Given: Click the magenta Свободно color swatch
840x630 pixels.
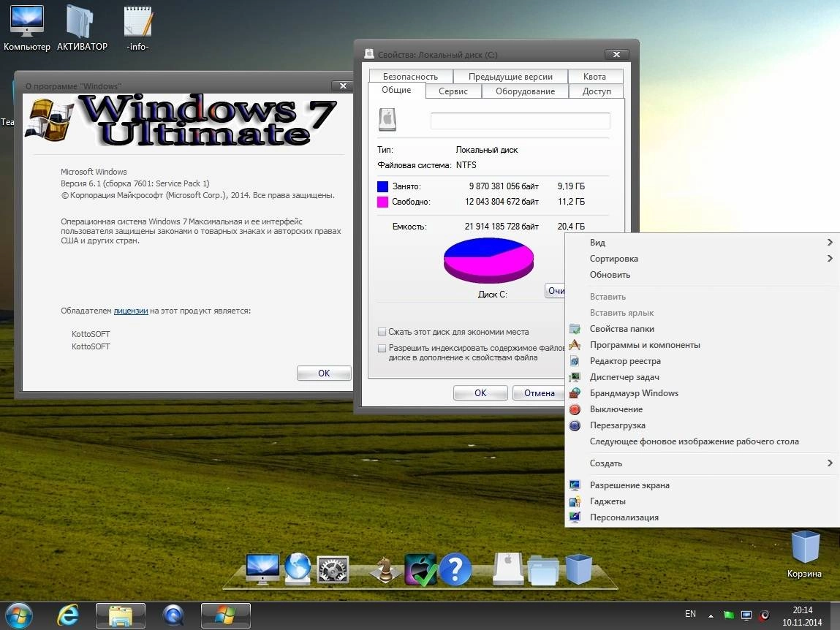Looking at the screenshot, I should coord(382,202).
